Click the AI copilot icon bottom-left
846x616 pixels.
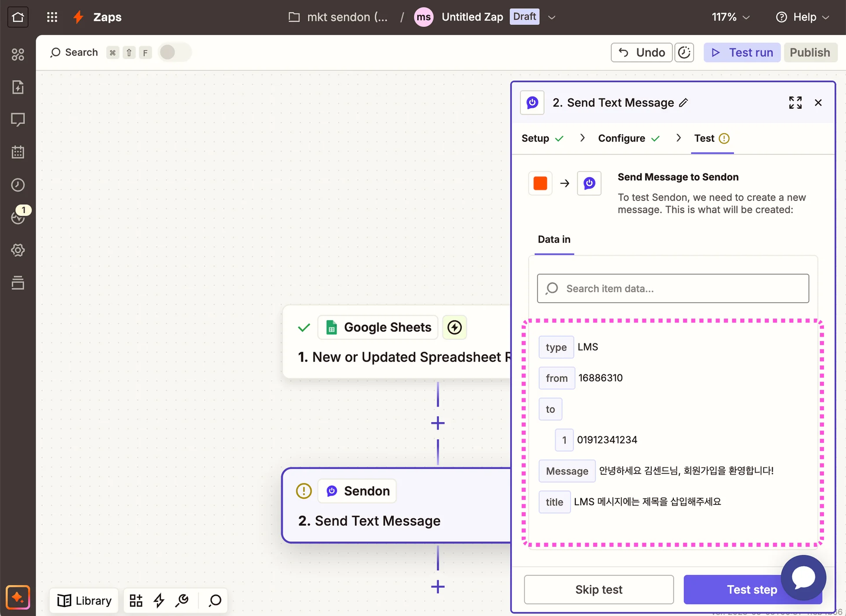point(18,597)
